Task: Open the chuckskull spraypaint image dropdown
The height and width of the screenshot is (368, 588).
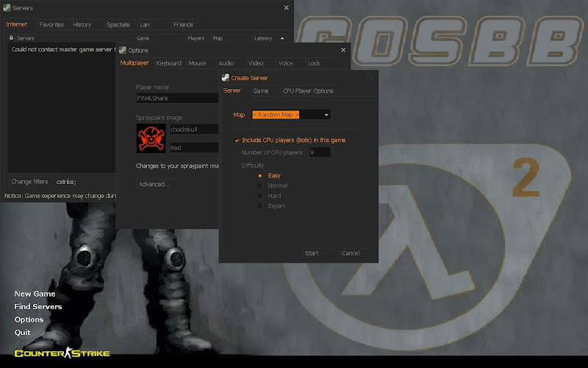Action: point(194,130)
